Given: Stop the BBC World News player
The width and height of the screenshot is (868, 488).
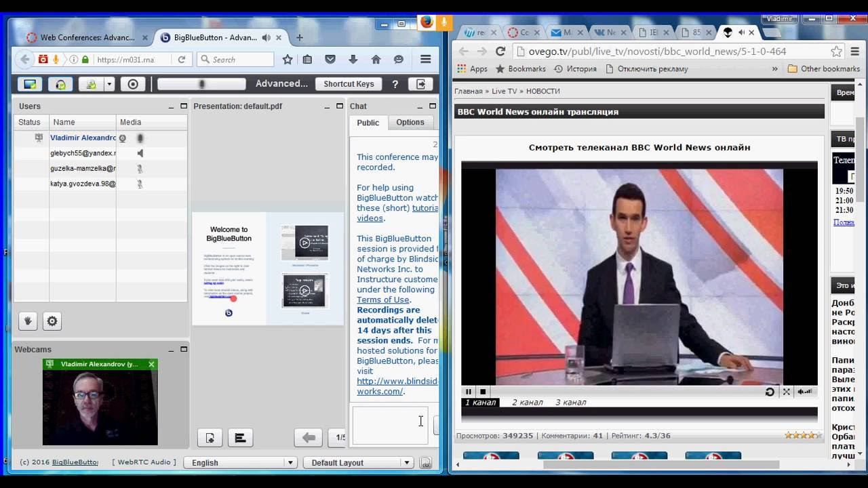Looking at the screenshot, I should [x=483, y=391].
